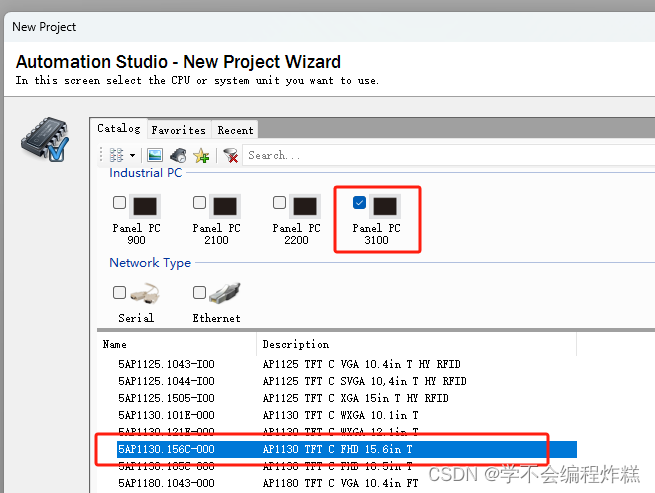Screen dimensions: 655x493
Task: Add to favorites with the star icon
Action: click(201, 155)
